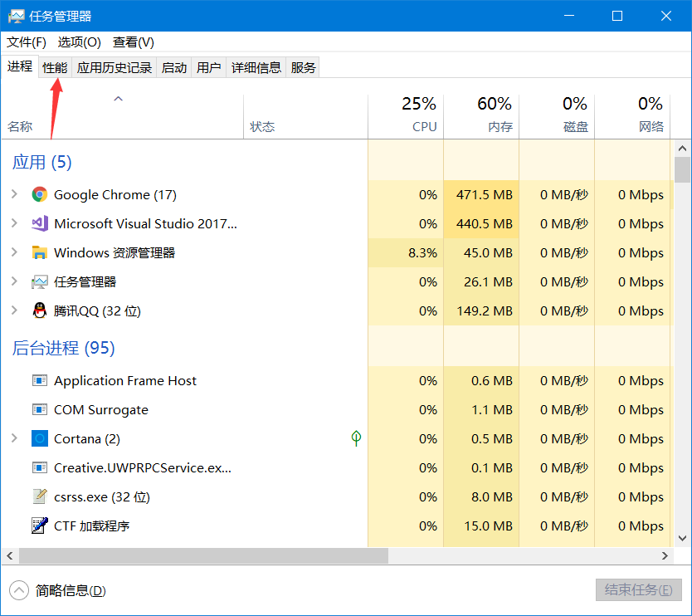Select the Windows 资源管理器 row name
Image resolution: width=692 pixels, height=616 pixels.
tap(115, 253)
